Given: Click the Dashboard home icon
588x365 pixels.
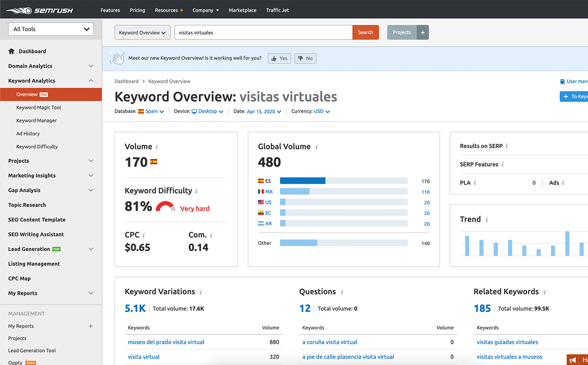Looking at the screenshot, I should (x=12, y=51).
